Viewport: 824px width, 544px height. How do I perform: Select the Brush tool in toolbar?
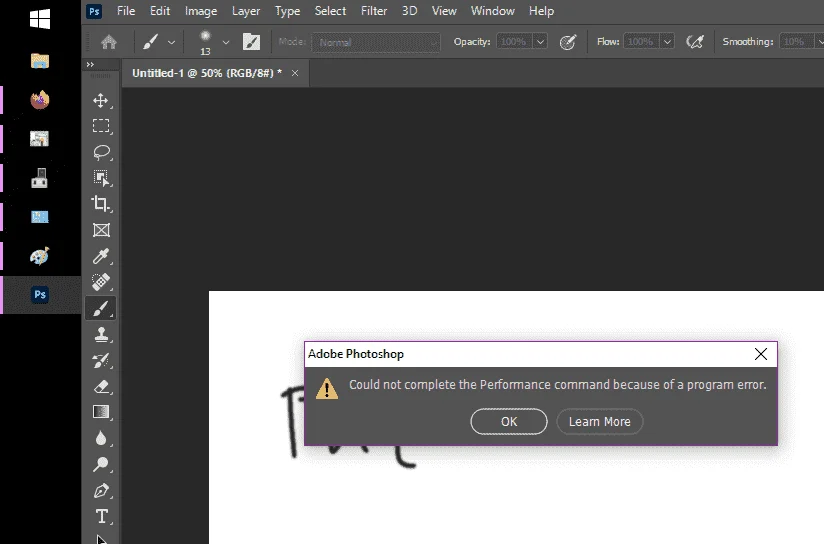point(101,309)
